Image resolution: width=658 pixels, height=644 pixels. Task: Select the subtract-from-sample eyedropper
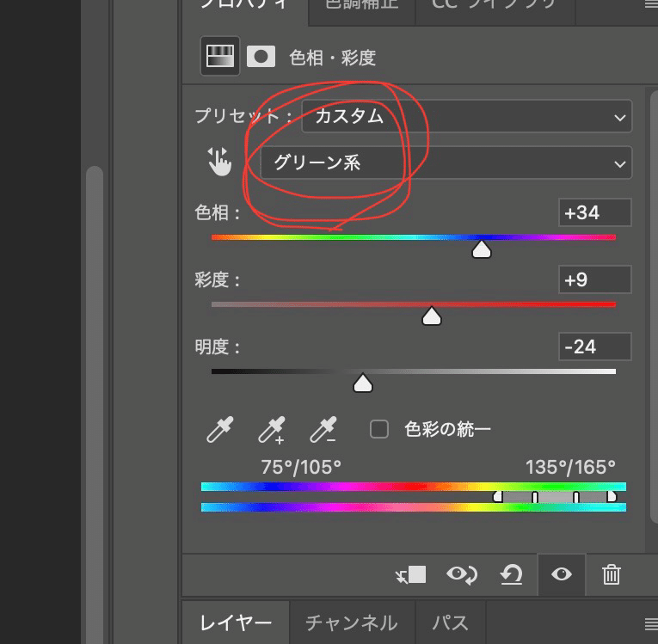coord(323,429)
